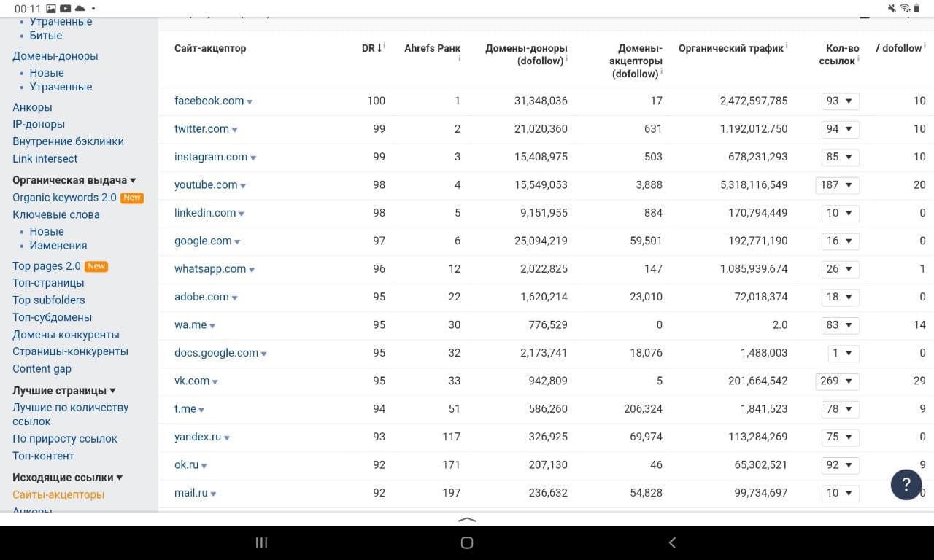Expand the 269 links dropdown for vk.com
Viewport: 934px width, 560px height.
(x=837, y=381)
